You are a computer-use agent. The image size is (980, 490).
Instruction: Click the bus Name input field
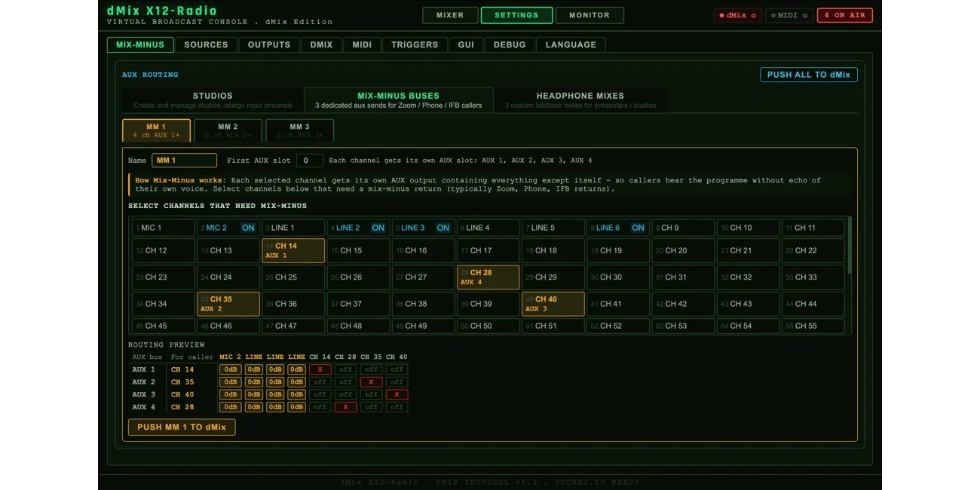pos(185,161)
